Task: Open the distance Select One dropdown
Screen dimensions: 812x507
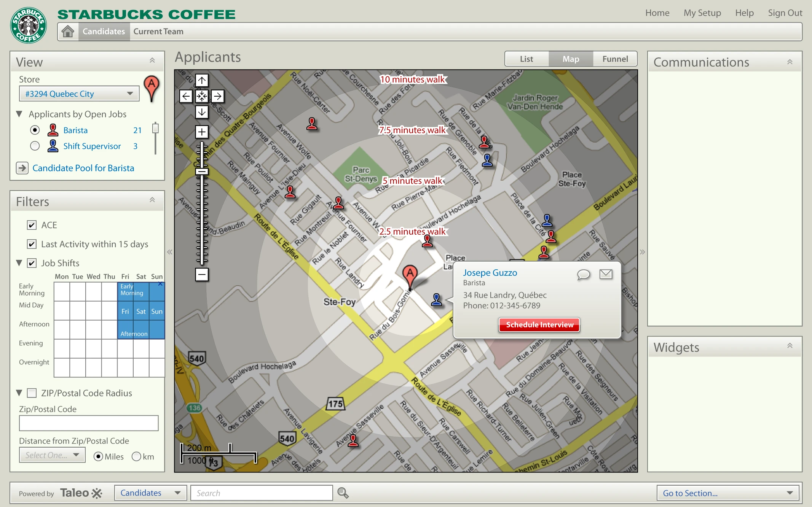Action: [x=52, y=455]
